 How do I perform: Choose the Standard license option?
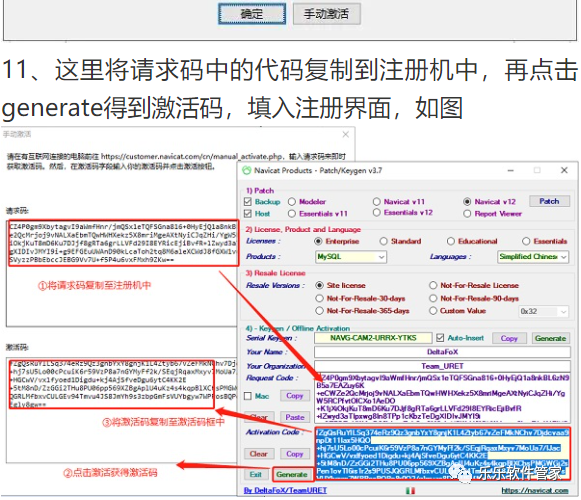click(383, 241)
